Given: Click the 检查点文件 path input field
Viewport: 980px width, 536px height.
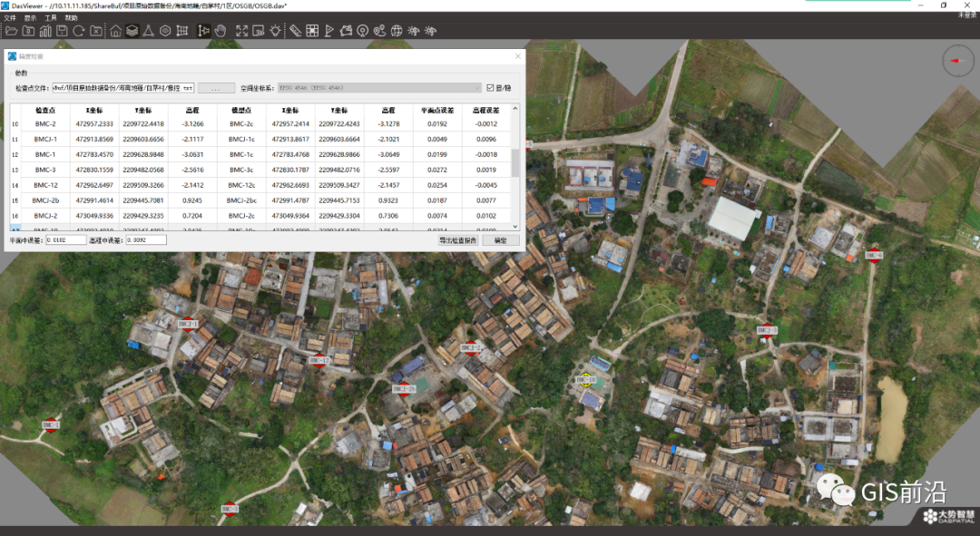Looking at the screenshot, I should [x=123, y=88].
